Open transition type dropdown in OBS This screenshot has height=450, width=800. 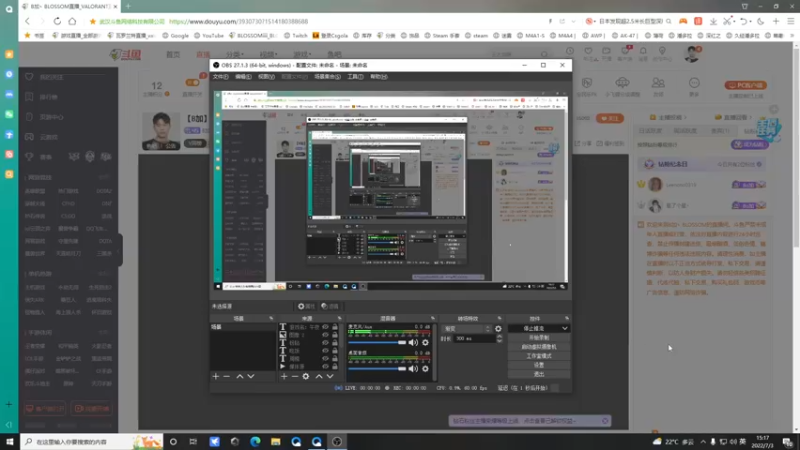tap(466, 329)
